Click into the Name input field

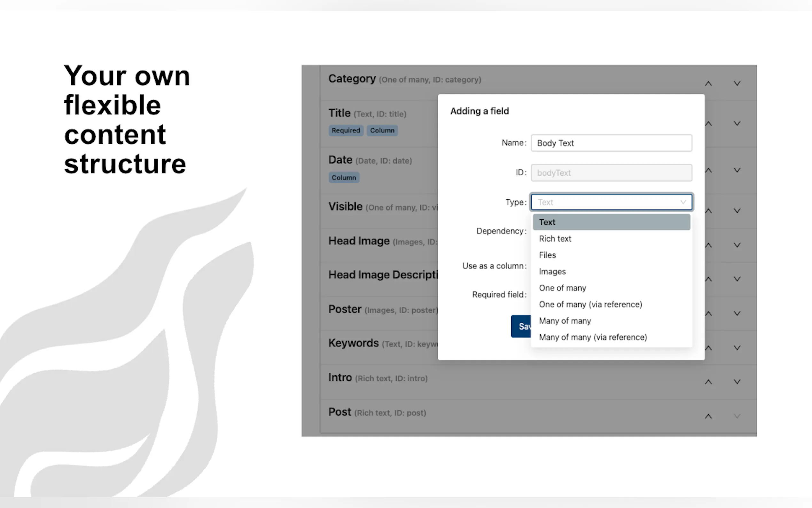[611, 143]
